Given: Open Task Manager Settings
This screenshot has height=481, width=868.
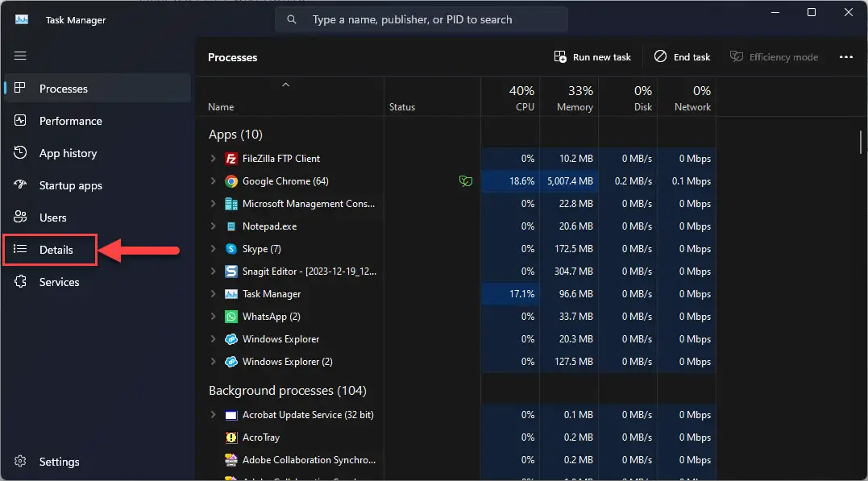Looking at the screenshot, I should click(x=59, y=461).
